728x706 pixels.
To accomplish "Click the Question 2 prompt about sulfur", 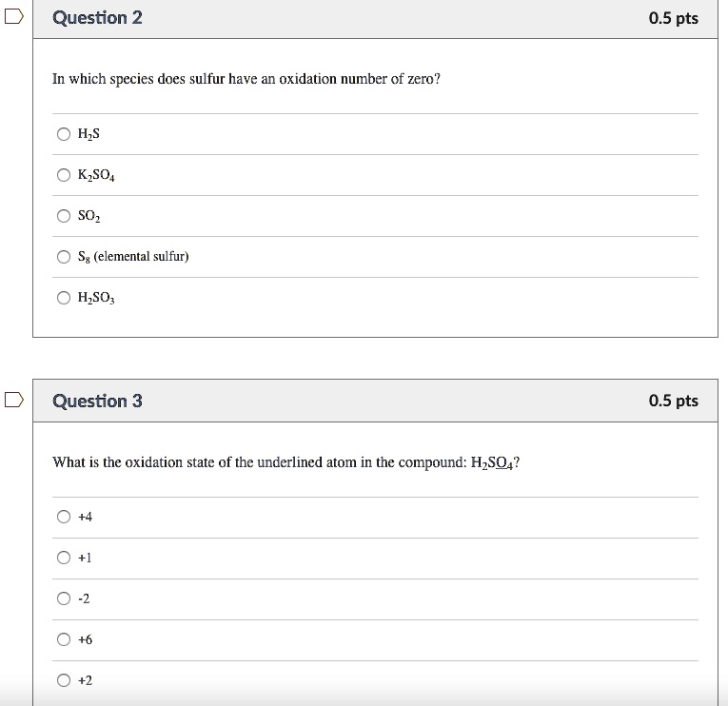I will (246, 79).
